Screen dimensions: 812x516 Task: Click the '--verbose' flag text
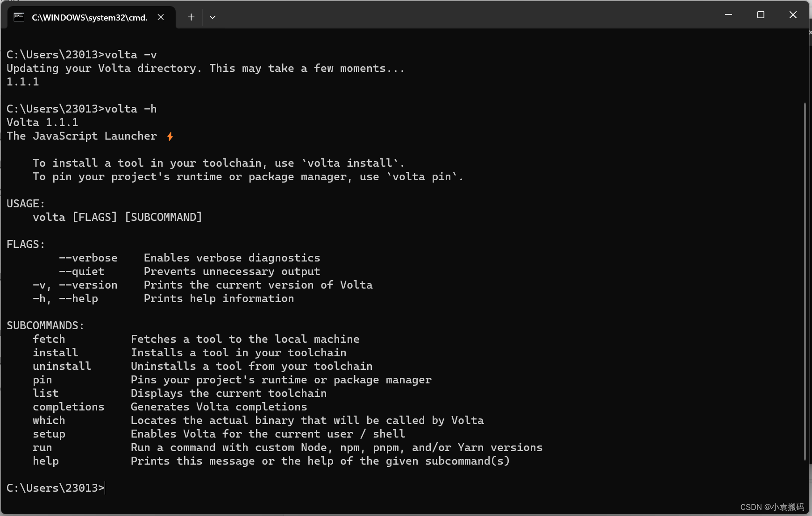(88, 258)
